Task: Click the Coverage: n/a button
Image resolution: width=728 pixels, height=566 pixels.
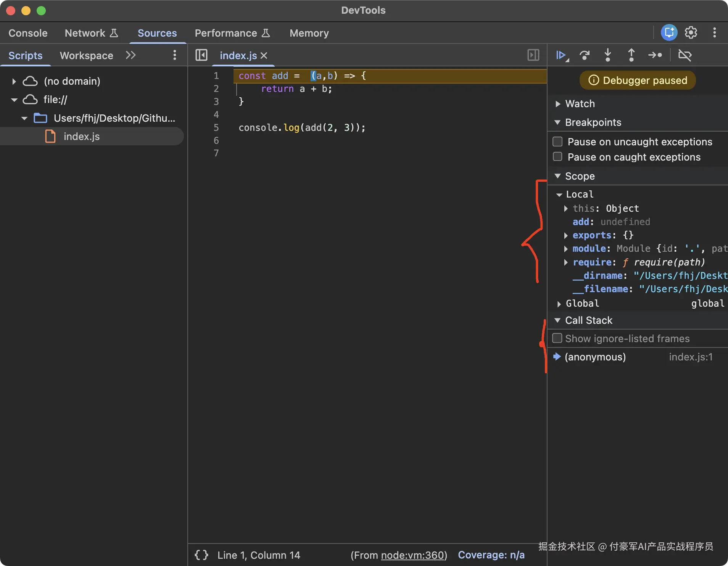Action: (x=491, y=555)
